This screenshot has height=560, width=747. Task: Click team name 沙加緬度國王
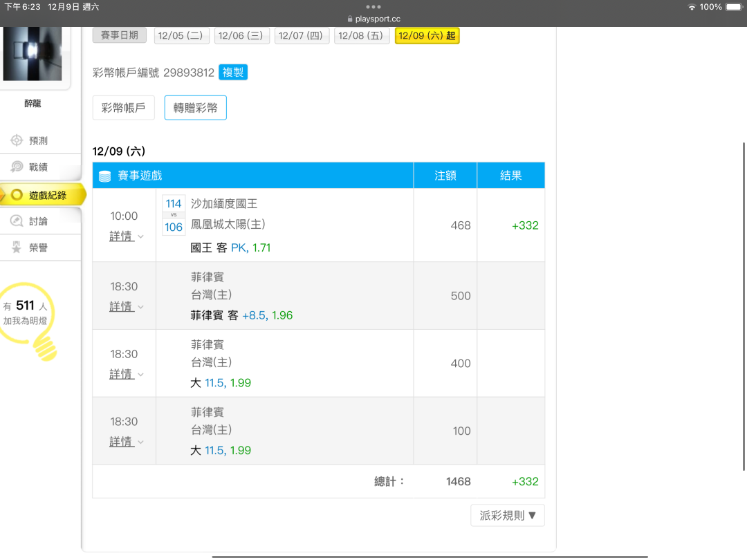click(x=224, y=204)
